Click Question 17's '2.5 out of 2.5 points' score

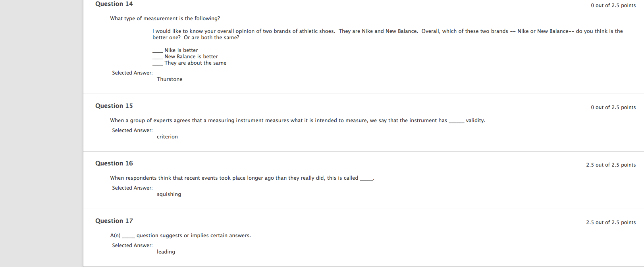click(x=611, y=223)
